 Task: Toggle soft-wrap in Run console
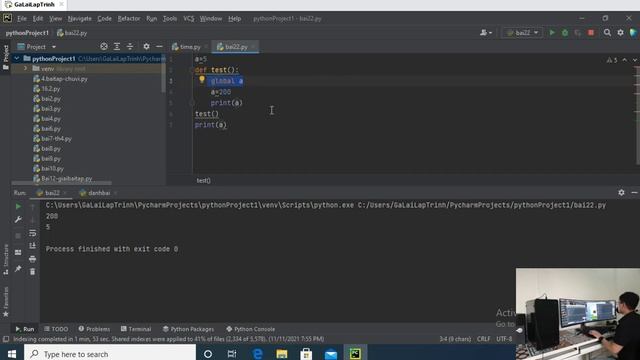[x=32, y=233]
